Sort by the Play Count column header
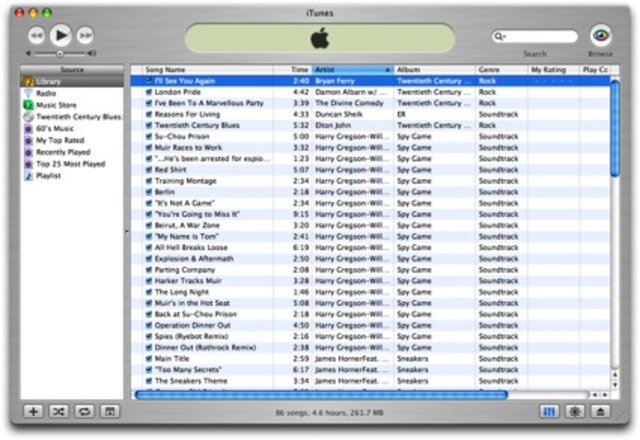The image size is (640, 440). (x=595, y=70)
